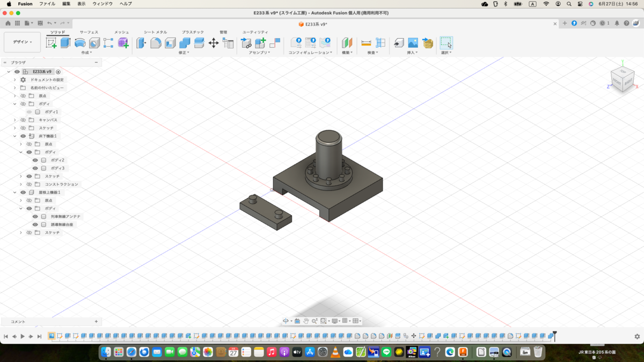
Task: Collapse the 屋根上機器:1 component tree
Action: 15,192
